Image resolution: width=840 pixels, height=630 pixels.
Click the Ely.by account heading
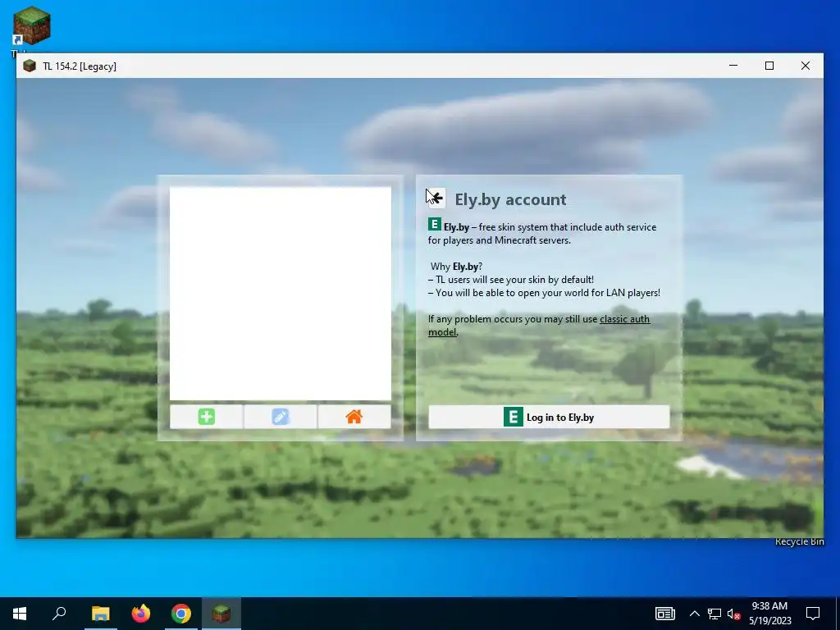point(510,199)
